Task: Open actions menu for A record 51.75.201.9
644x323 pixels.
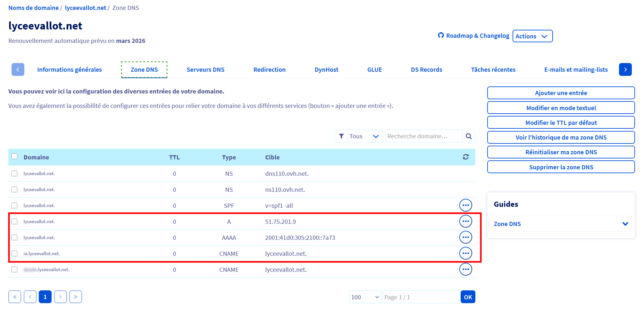Action: [x=465, y=222]
